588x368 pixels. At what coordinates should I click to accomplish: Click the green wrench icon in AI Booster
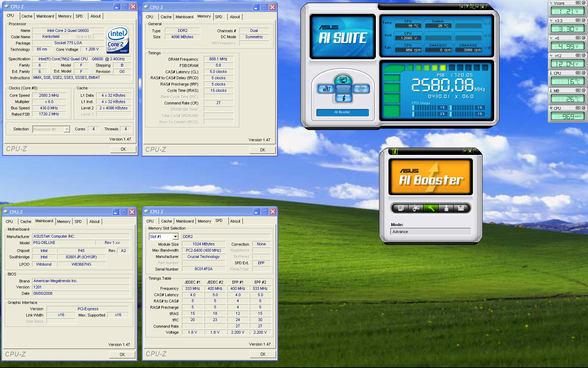coord(431,208)
